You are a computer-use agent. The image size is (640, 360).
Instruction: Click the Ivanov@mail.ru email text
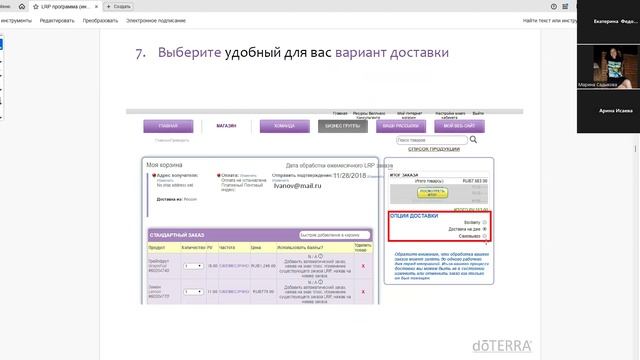tap(298, 186)
